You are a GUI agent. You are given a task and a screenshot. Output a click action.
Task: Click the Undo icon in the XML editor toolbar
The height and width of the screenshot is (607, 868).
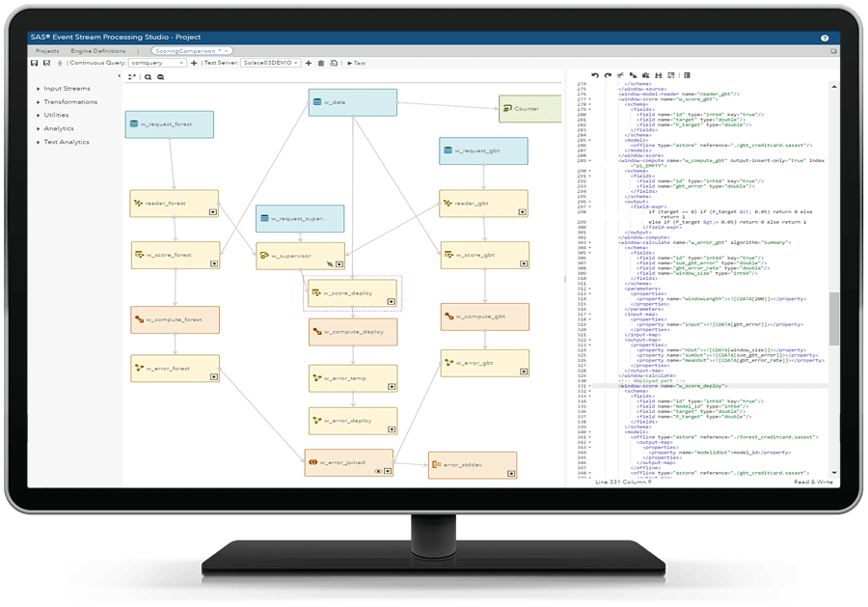[x=594, y=74]
